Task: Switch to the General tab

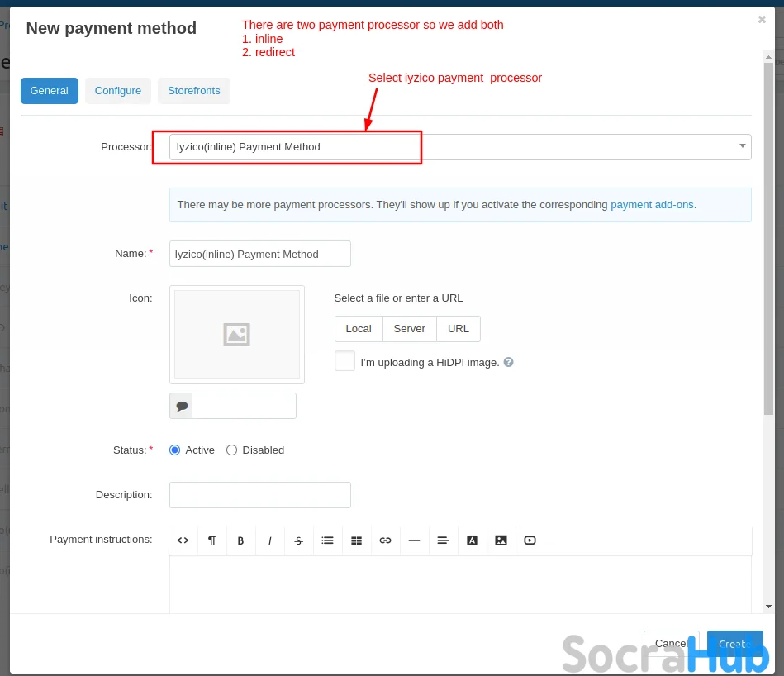Action: pyautogui.click(x=49, y=91)
